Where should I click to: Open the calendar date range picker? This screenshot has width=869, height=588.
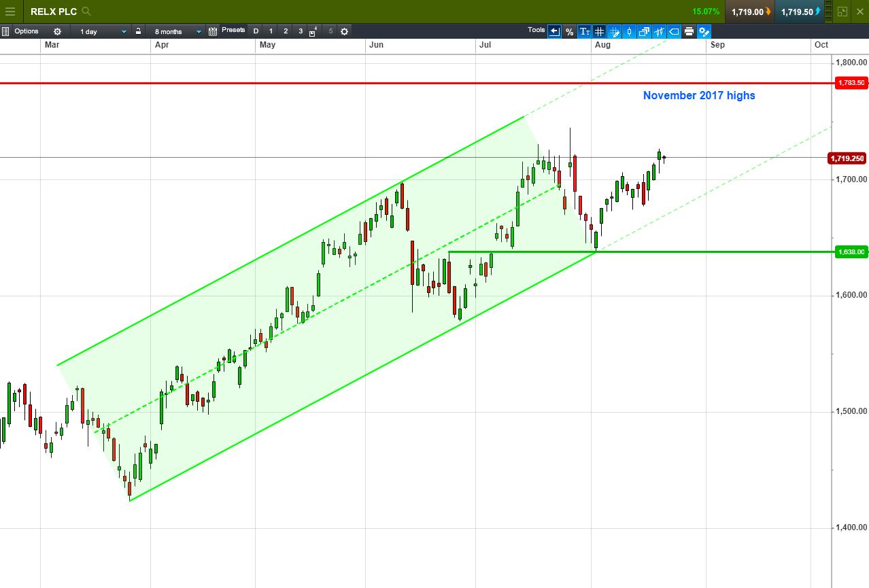click(x=213, y=31)
